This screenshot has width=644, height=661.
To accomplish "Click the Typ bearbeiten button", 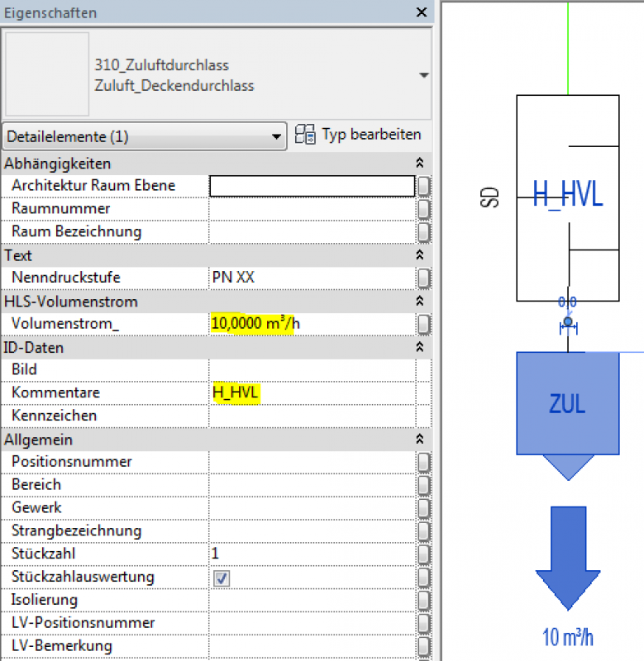I will [x=359, y=135].
